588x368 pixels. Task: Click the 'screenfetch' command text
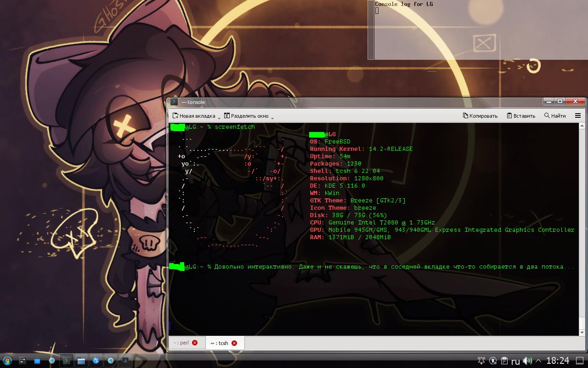234,127
